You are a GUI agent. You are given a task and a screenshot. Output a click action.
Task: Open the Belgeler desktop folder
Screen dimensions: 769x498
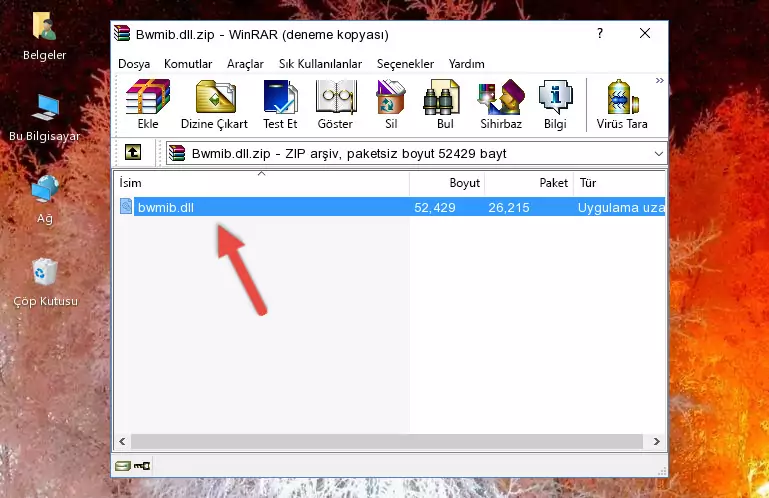click(x=44, y=36)
